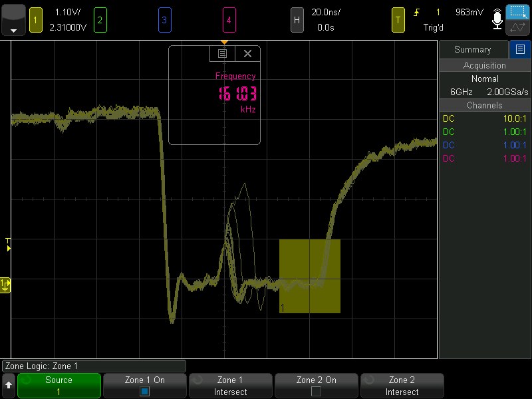Click the yellow 10.0:1 probe ratio
Screen dimensions: 532x399
[x=515, y=118]
